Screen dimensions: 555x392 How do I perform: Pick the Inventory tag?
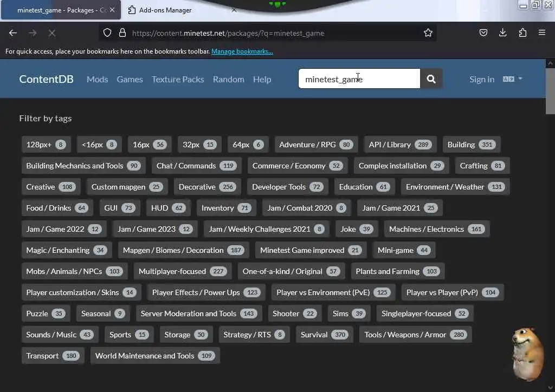point(227,208)
